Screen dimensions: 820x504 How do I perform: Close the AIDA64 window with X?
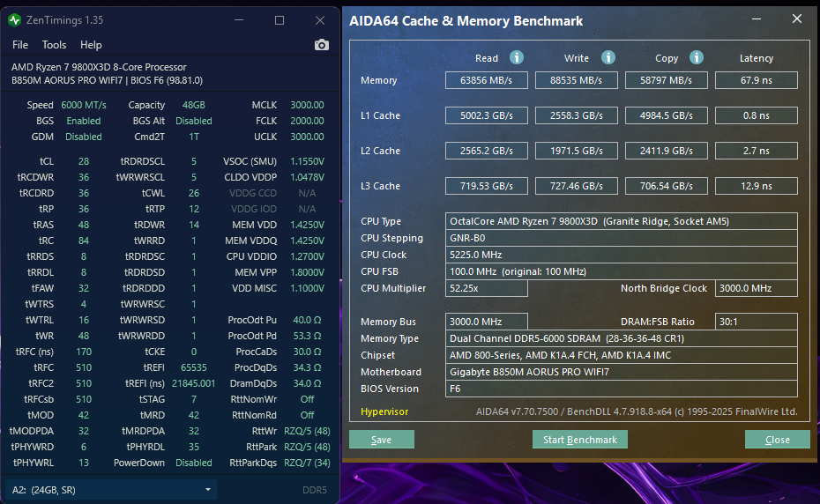pos(797,19)
